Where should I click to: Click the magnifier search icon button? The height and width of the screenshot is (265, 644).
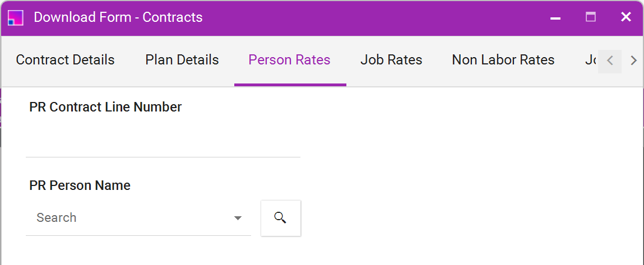pos(280,218)
